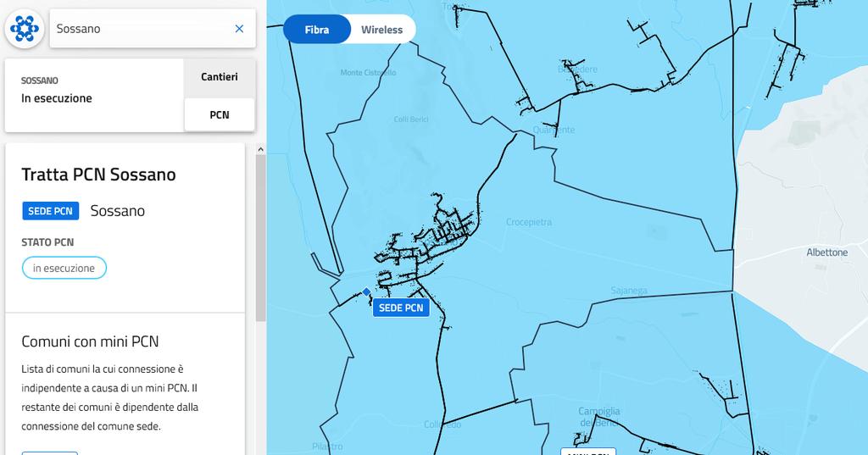The width and height of the screenshot is (868, 455).
Task: Select the PCN tab
Action: 220,114
